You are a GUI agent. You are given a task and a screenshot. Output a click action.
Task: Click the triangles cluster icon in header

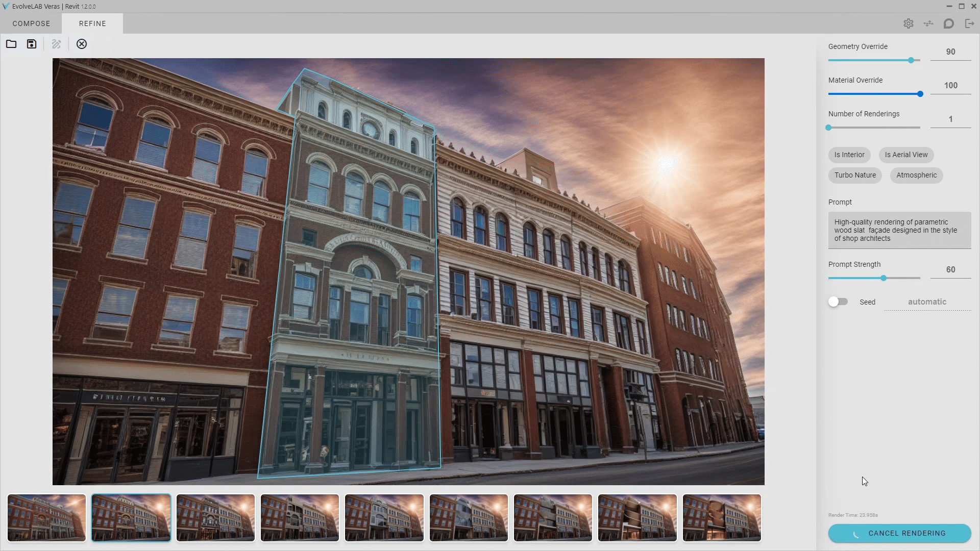point(928,23)
